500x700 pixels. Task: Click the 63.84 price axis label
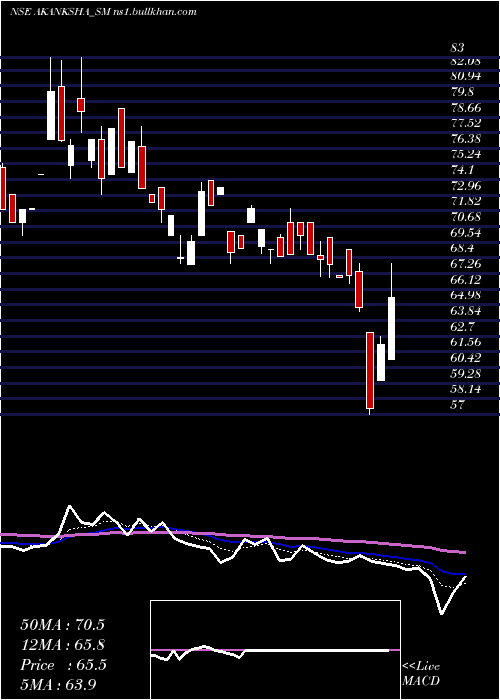(x=466, y=311)
